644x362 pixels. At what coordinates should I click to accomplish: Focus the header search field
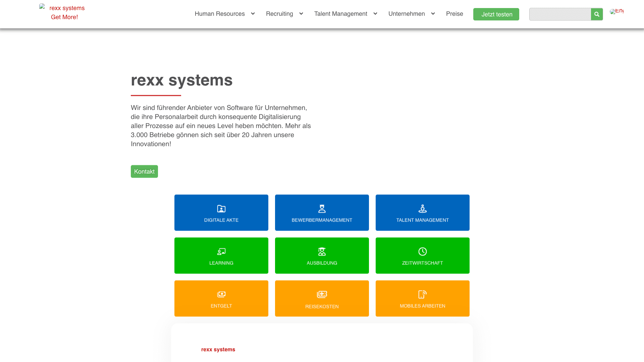pyautogui.click(x=560, y=14)
